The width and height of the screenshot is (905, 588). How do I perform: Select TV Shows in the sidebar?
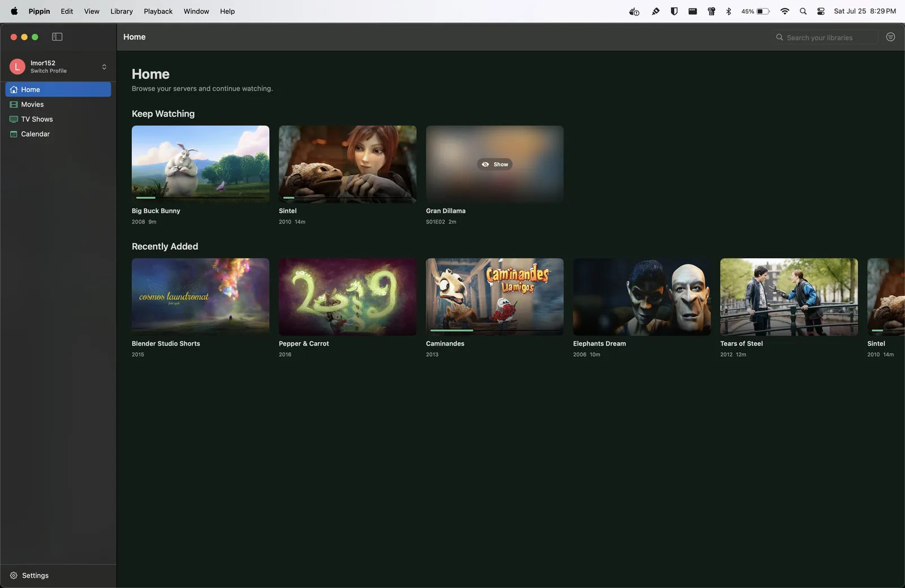[58, 119]
